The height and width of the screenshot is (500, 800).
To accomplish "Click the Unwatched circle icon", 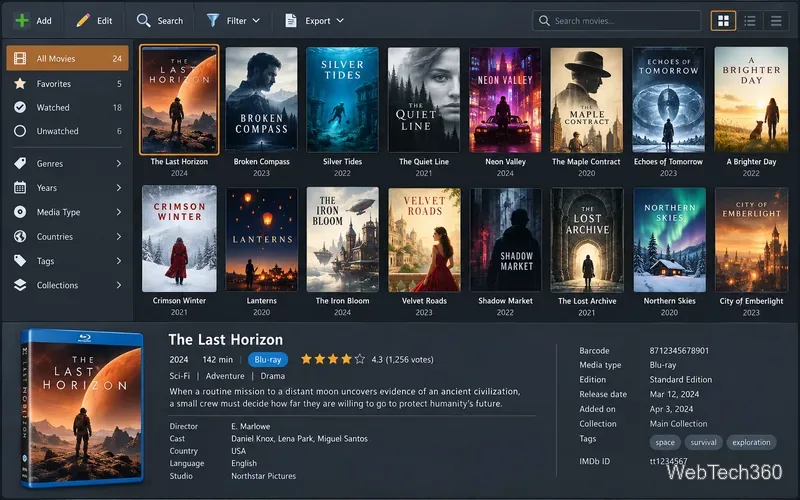I will 20,131.
